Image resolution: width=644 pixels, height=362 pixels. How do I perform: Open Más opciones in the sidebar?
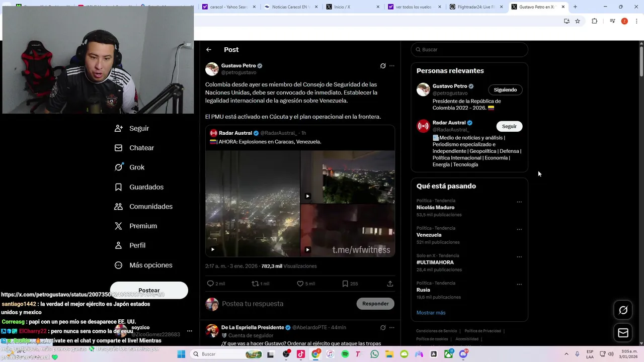(x=143, y=265)
